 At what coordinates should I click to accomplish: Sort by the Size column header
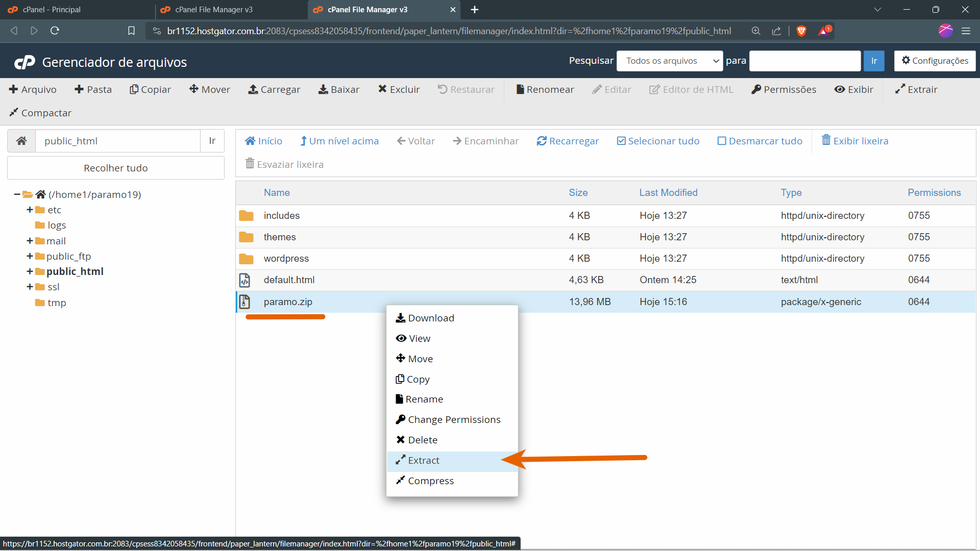pos(578,192)
